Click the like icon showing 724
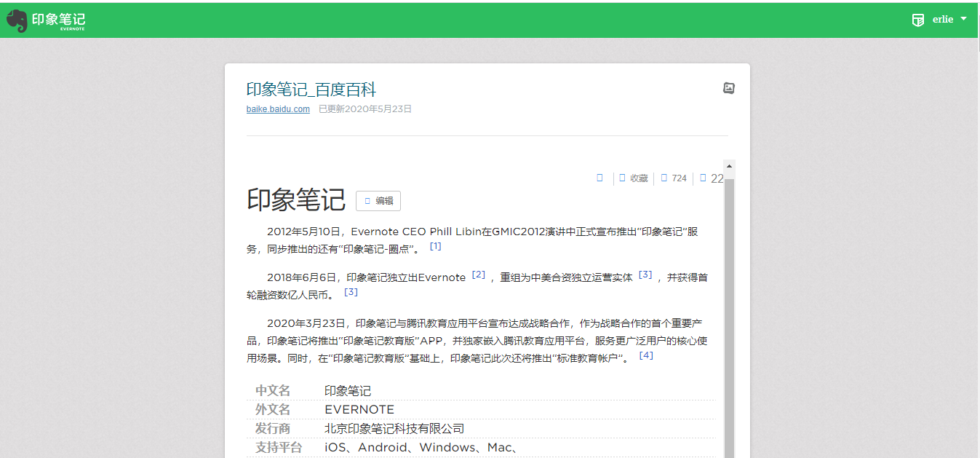 (664, 178)
